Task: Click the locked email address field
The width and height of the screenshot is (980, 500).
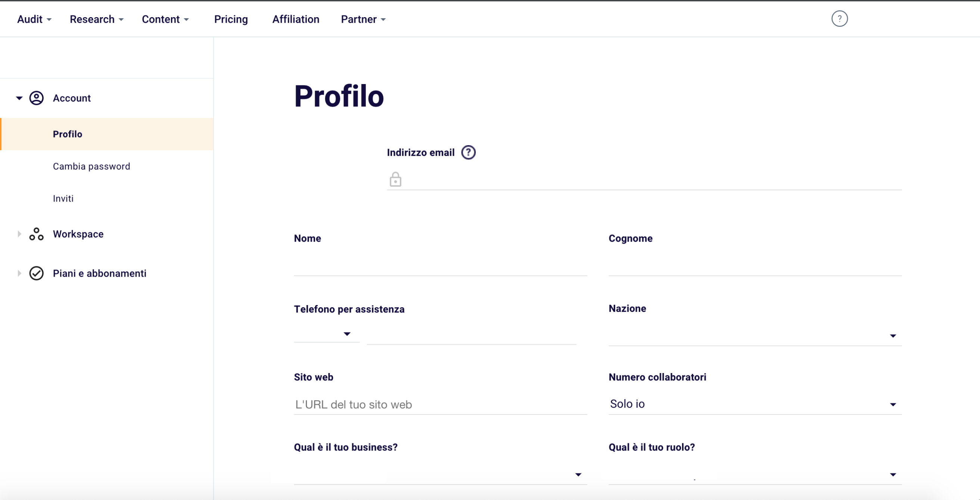Action: [644, 179]
